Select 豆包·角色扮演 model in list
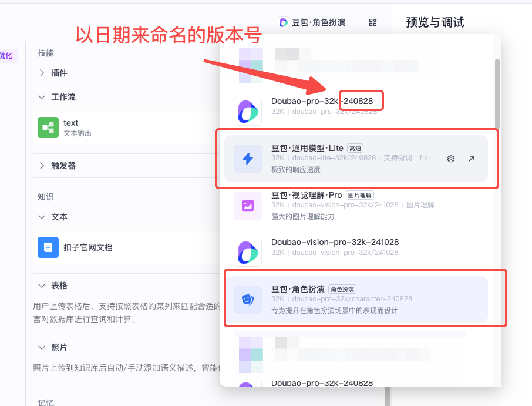 pos(356,300)
